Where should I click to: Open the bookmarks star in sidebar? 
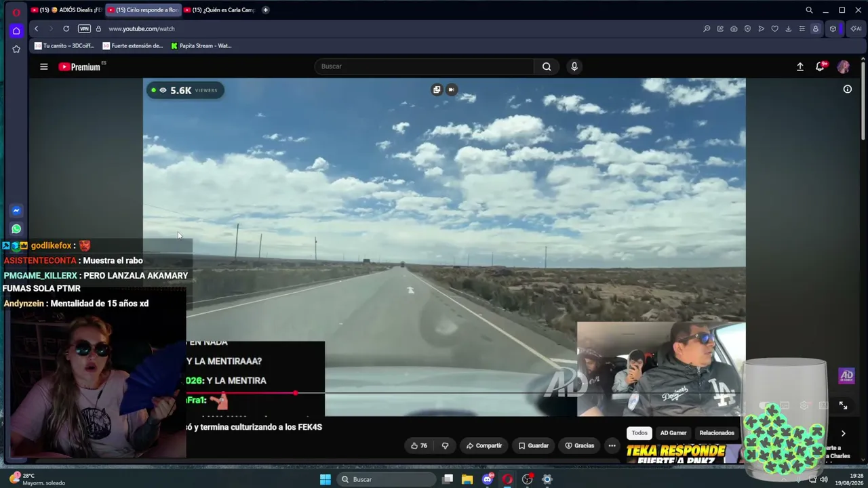coord(16,49)
